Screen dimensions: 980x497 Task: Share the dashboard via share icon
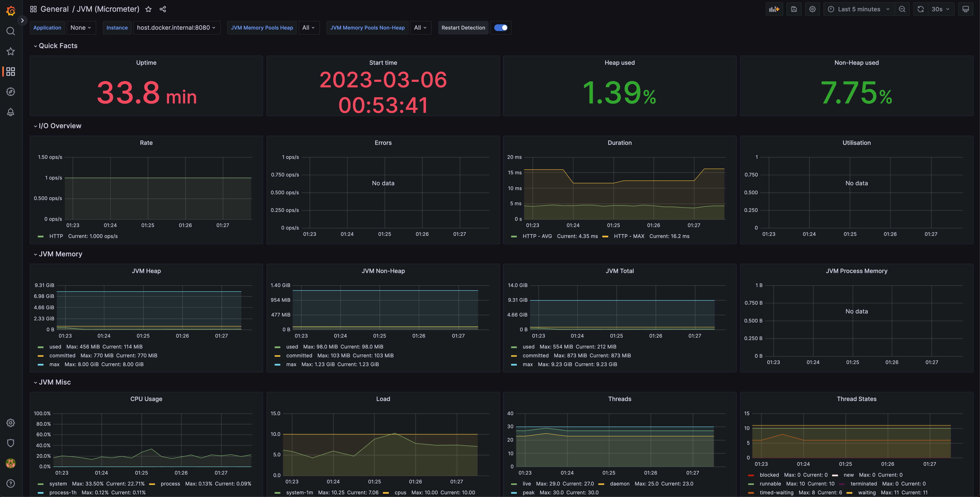click(163, 9)
